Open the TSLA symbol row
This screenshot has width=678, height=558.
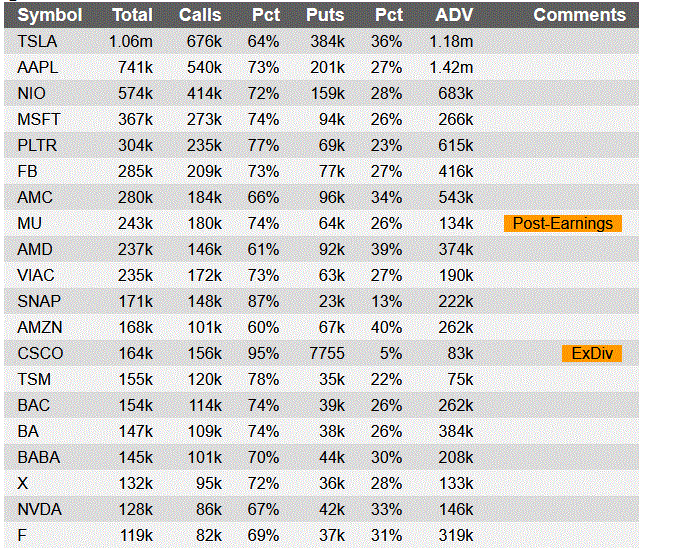coord(37,41)
